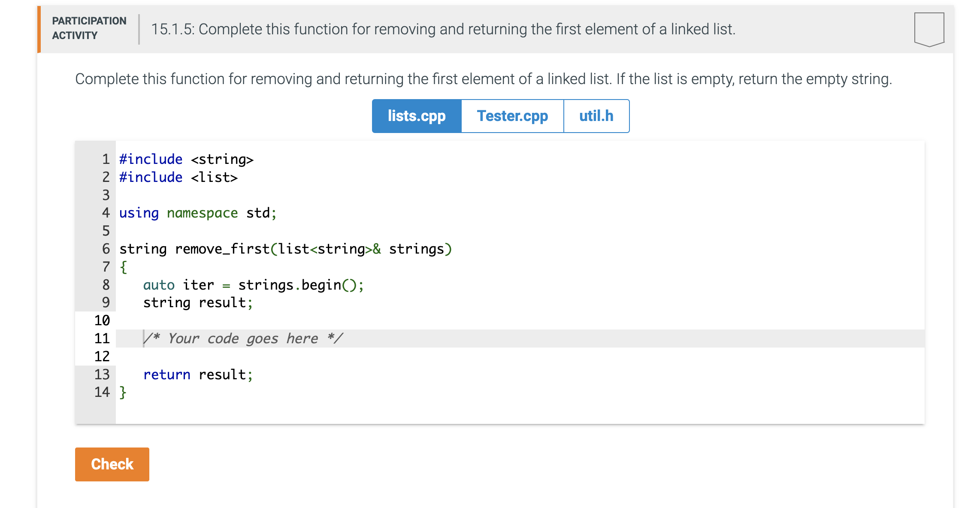Image resolution: width=980 pixels, height=508 pixels.
Task: Place cursor on empty line 12
Action: pos(300,357)
